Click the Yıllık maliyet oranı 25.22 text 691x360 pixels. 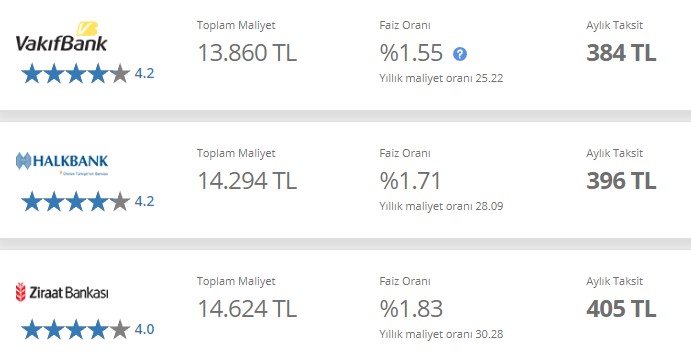coord(441,78)
